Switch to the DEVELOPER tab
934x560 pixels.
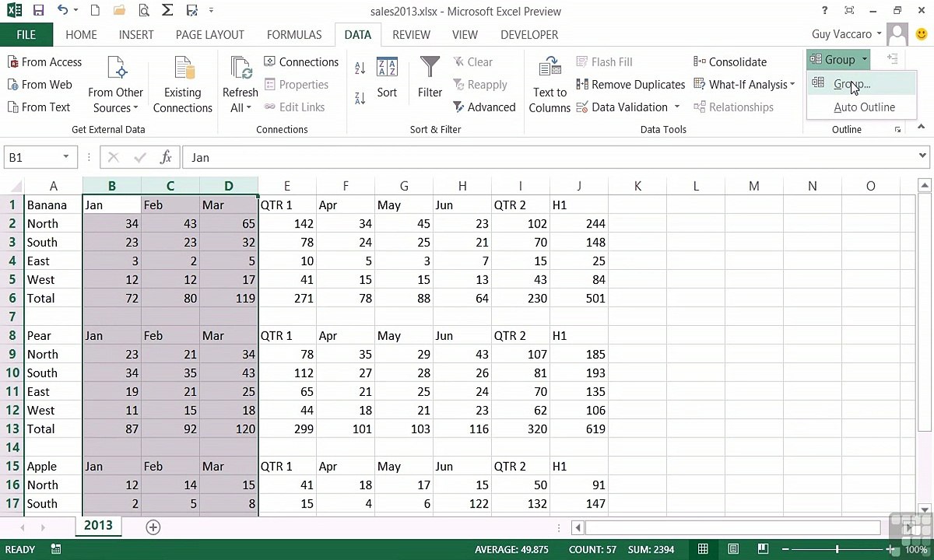click(529, 35)
